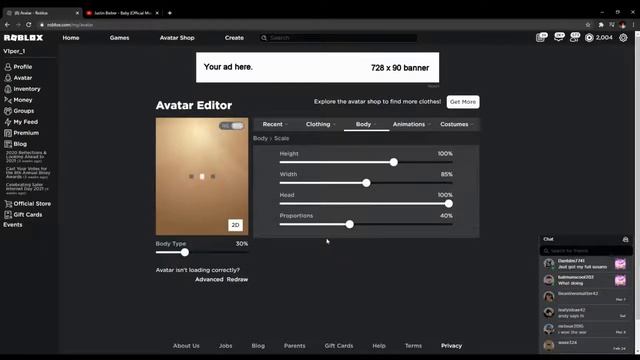Open a new browser tab

coord(170,13)
